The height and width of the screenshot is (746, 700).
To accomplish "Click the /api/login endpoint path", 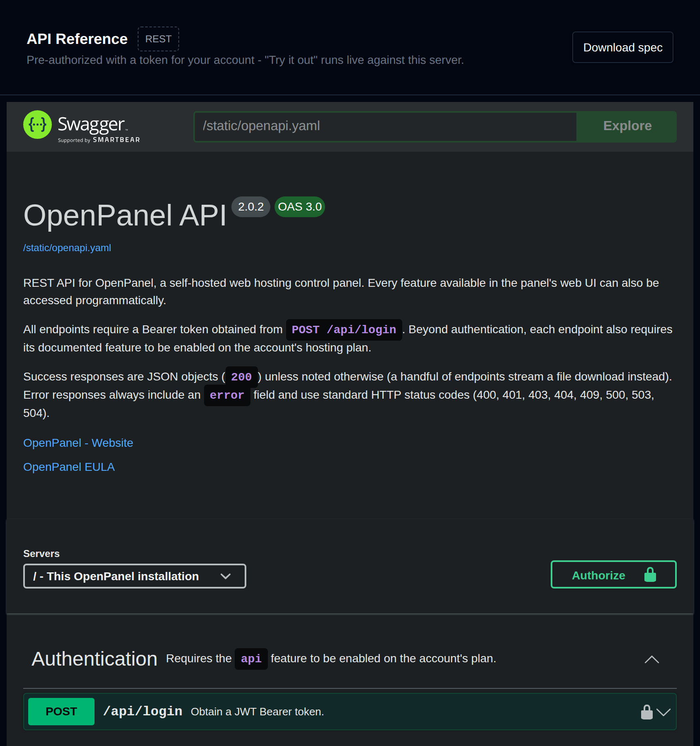I will coord(143,711).
